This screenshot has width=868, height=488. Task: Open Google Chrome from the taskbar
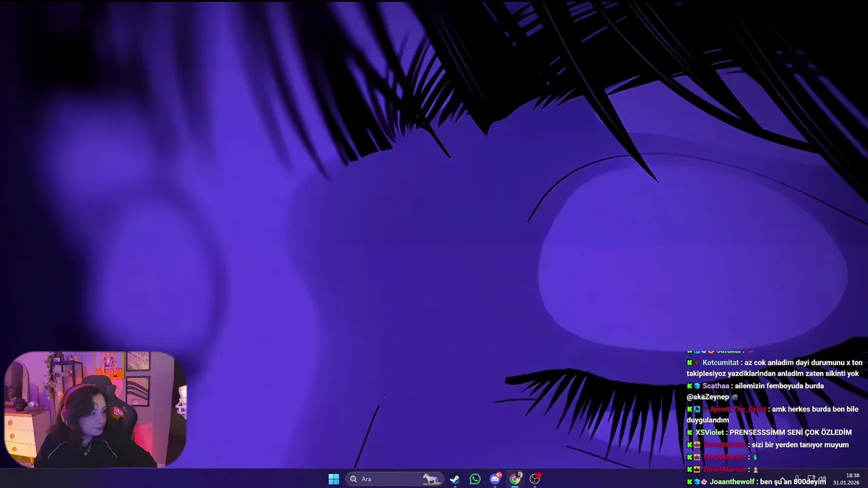tap(515, 479)
